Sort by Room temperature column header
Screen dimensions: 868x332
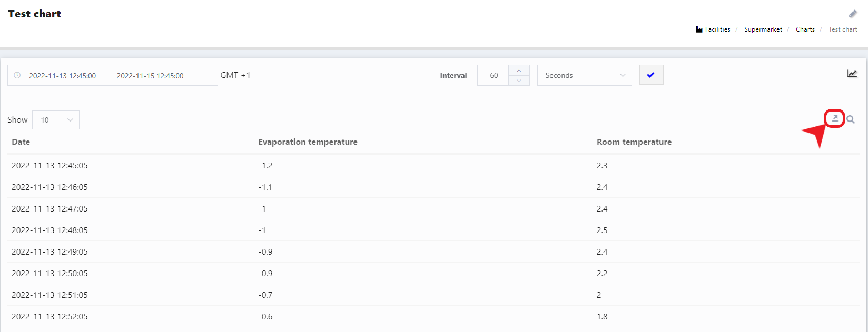(634, 142)
